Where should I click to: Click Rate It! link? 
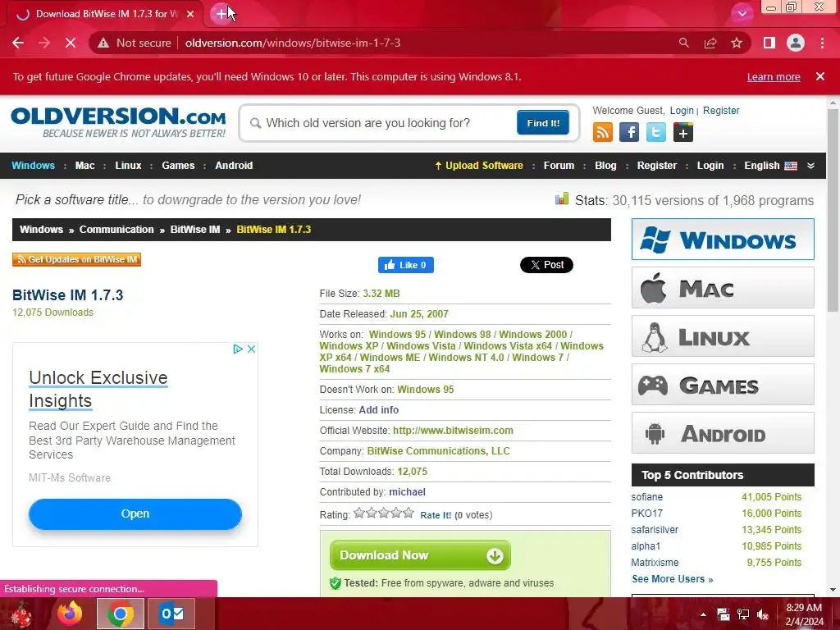pyautogui.click(x=436, y=515)
